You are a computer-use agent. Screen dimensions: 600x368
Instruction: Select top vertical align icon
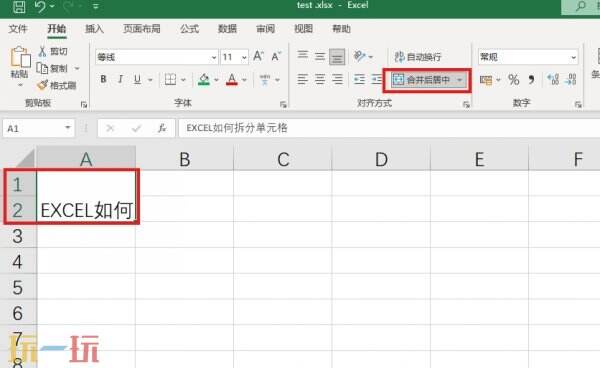(303, 56)
